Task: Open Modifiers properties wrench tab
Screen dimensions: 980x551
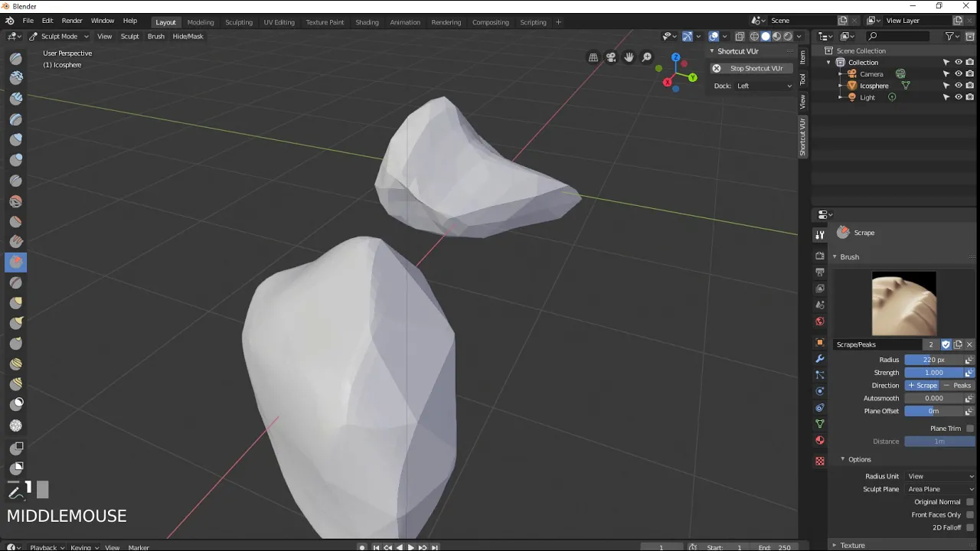Action: [820, 359]
